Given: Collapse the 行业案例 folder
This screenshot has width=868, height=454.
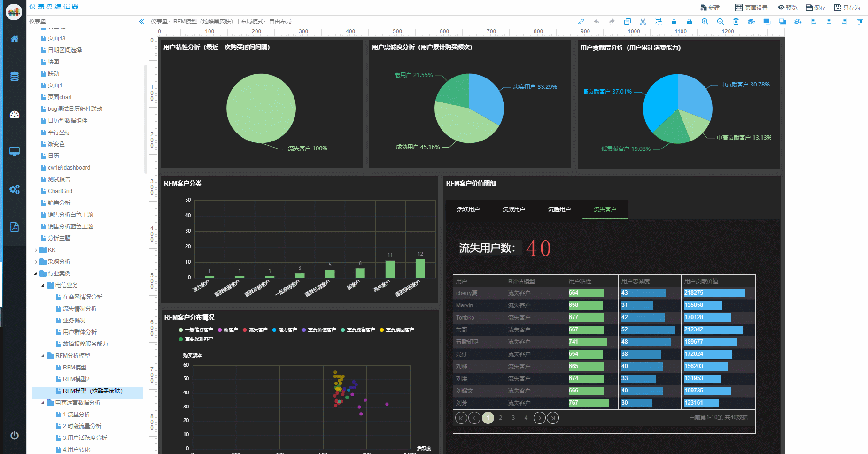Looking at the screenshot, I should pos(36,274).
